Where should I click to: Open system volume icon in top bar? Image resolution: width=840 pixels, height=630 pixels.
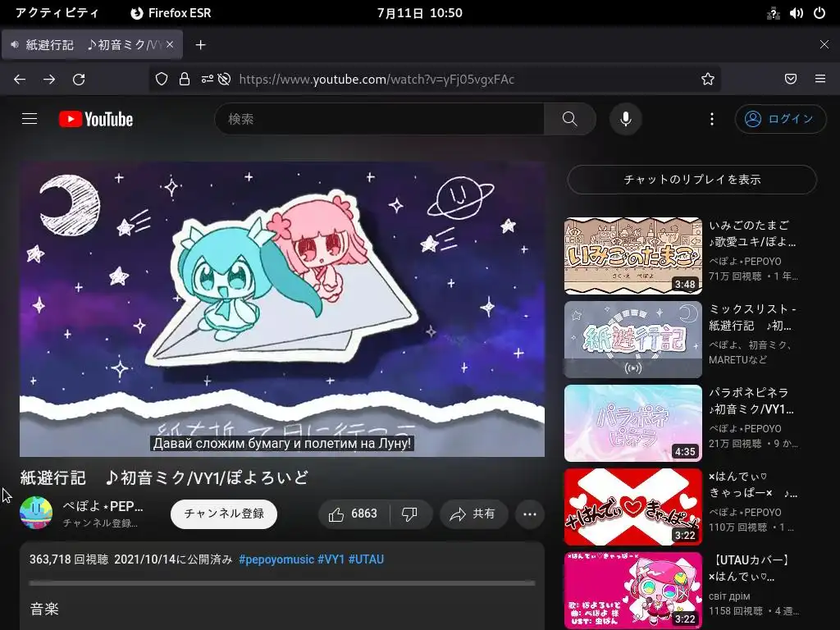(x=796, y=13)
